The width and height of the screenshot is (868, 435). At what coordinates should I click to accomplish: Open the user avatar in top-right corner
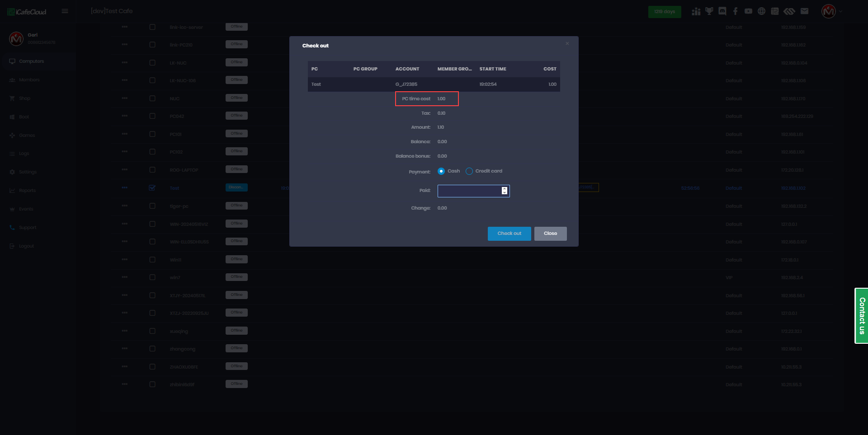point(828,11)
